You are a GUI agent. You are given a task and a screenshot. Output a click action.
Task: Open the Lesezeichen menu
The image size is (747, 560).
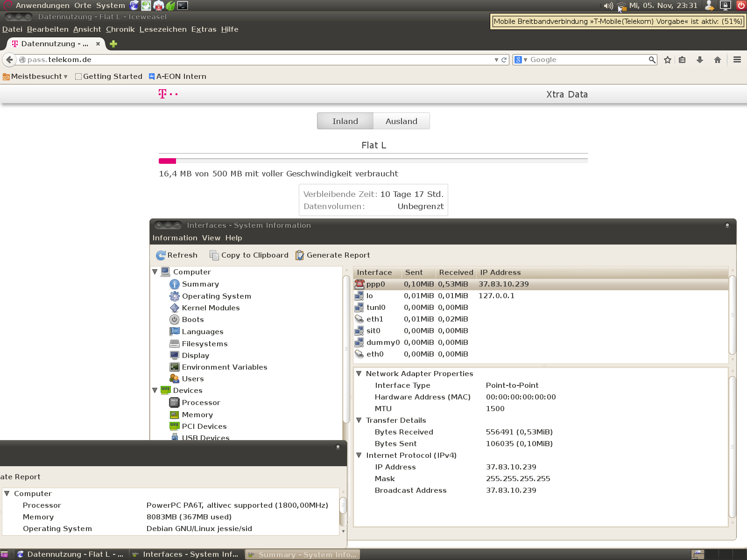[162, 29]
